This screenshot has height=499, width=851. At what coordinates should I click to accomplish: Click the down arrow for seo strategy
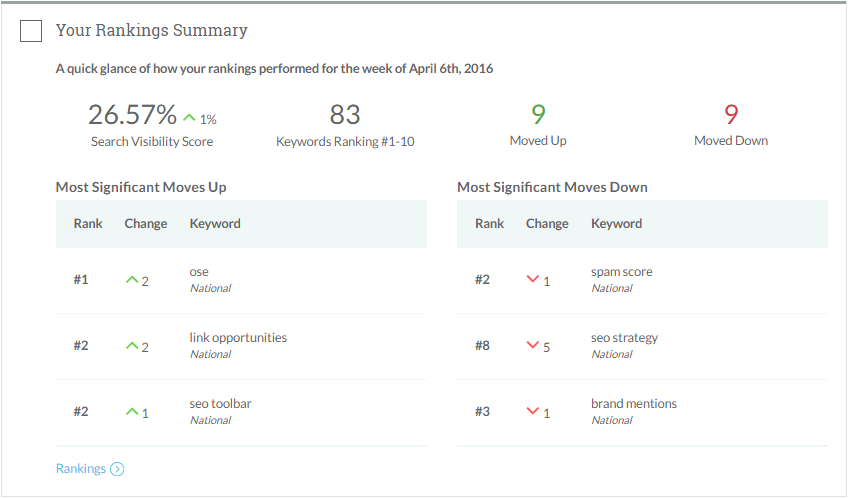tap(532, 346)
